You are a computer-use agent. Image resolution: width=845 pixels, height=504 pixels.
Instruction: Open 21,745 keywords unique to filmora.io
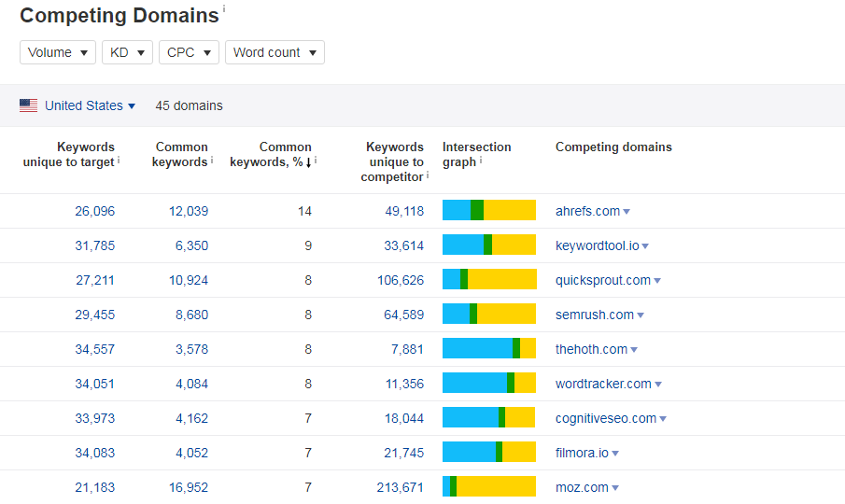403,453
